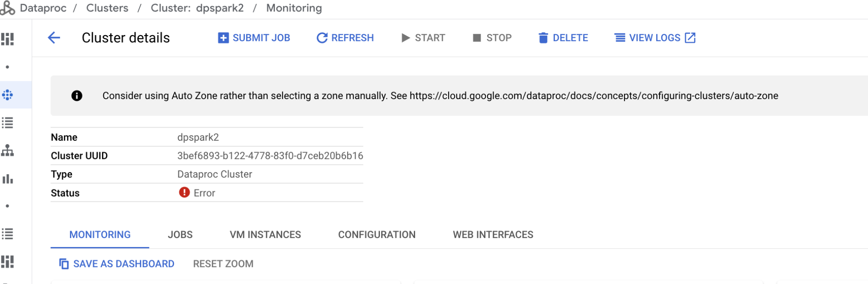Image resolution: width=868 pixels, height=284 pixels.
Task: Click the Cluster UUID row label
Action: [x=79, y=155]
